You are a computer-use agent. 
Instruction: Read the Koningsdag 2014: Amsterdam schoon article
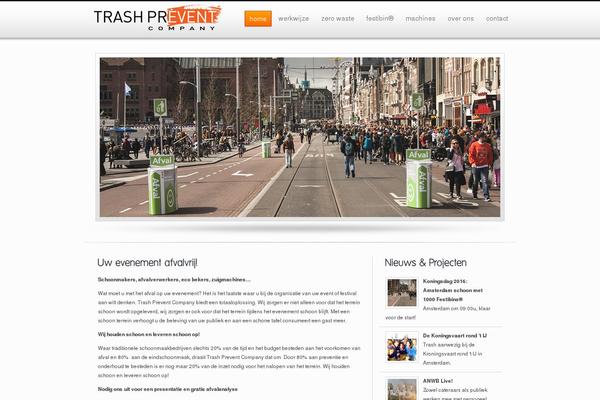(453, 290)
